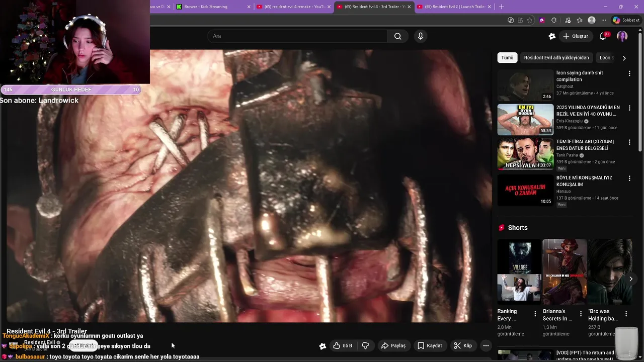
Task: Open the HEPSİ YALAN thumbnail video
Action: pos(525,154)
